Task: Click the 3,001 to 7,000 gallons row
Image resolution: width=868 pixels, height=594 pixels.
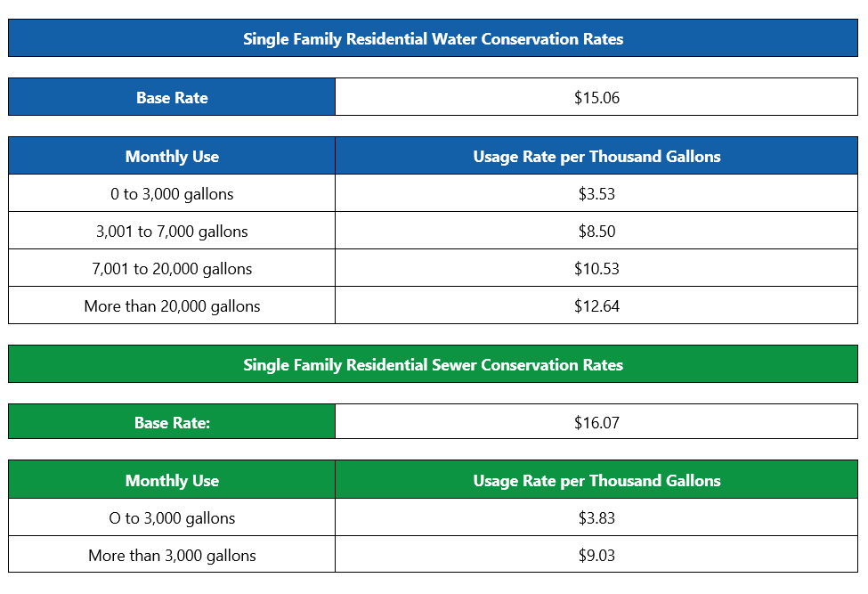Action: [x=172, y=232]
